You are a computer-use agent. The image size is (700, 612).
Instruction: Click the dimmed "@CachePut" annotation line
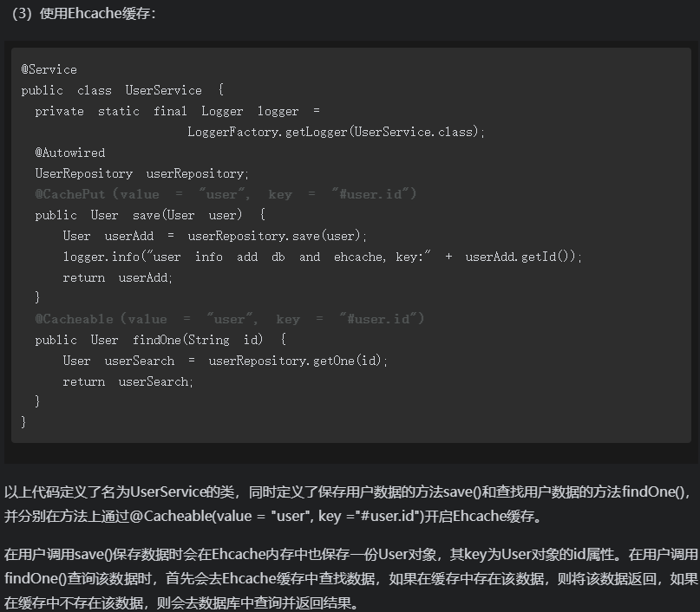pos(226,194)
